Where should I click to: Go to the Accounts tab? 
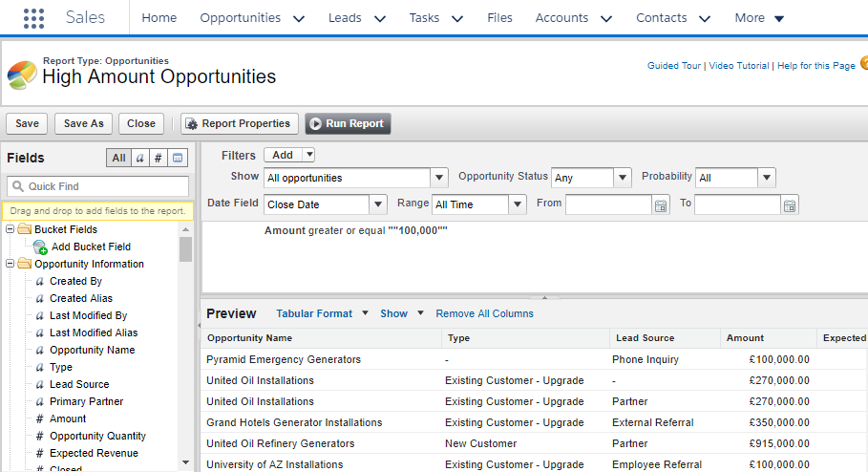(x=561, y=18)
